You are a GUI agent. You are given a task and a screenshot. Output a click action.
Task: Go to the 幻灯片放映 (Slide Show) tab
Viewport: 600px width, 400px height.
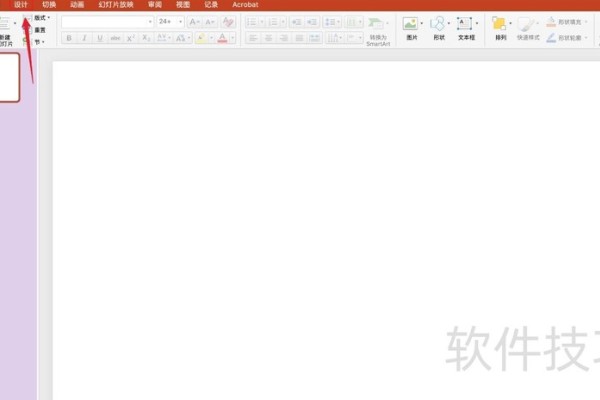coord(116,5)
